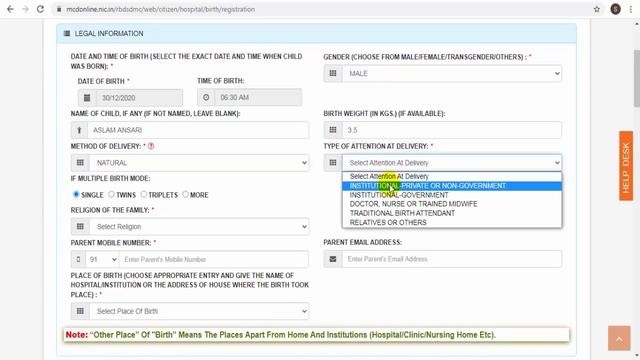The image size is (640, 360).
Task: Click the Birth Weight field showing 3.5
Action: click(452, 130)
